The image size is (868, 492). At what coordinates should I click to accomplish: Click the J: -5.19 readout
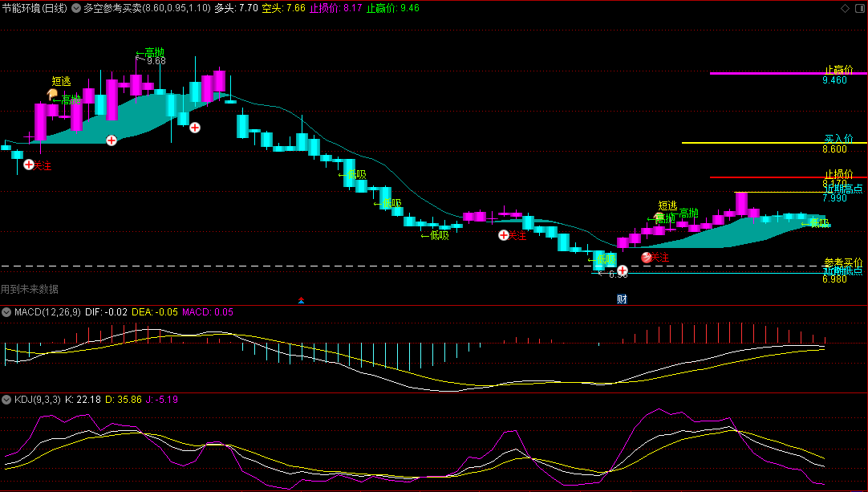point(161,400)
